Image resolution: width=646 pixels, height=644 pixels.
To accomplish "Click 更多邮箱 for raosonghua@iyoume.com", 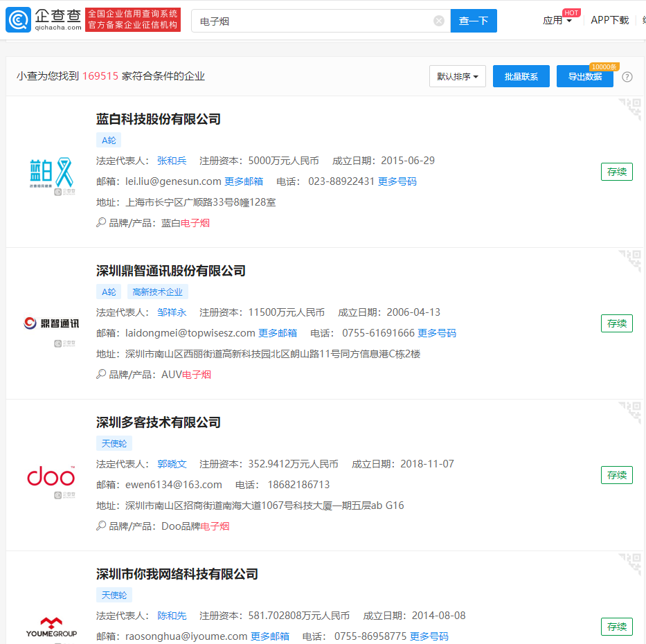I will pyautogui.click(x=270, y=636).
